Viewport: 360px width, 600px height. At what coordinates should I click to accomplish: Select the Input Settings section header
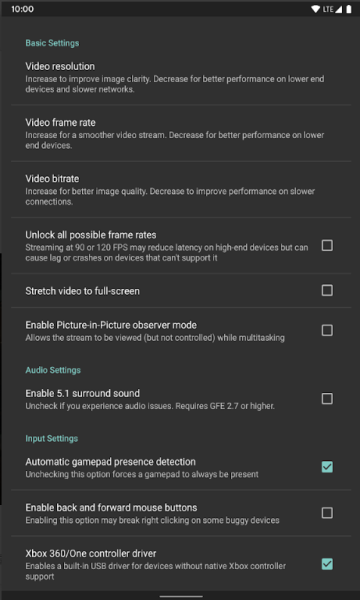pos(52,438)
